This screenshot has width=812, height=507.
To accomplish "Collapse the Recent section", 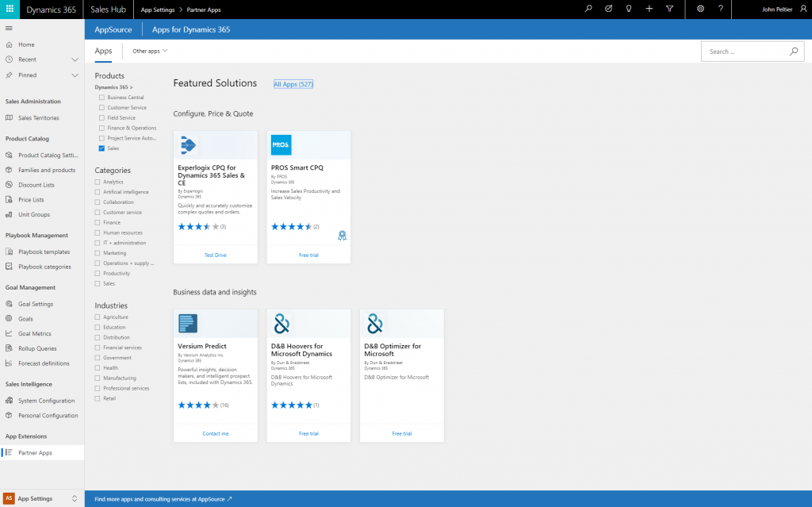I will 75,59.
